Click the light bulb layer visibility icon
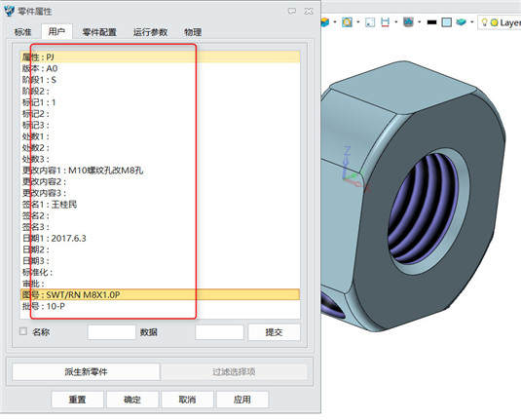521x420 pixels. click(x=484, y=22)
